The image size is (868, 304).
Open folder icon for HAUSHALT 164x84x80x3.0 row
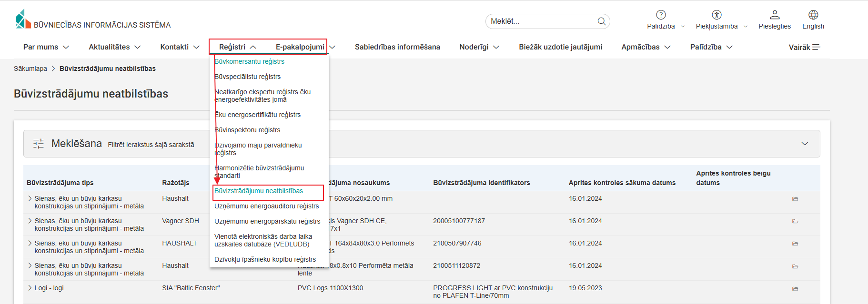tap(795, 244)
